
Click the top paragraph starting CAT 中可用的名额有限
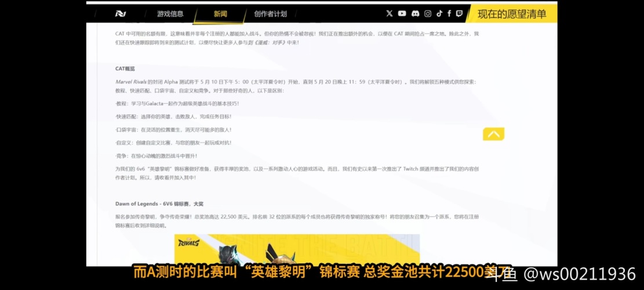tap(297, 38)
